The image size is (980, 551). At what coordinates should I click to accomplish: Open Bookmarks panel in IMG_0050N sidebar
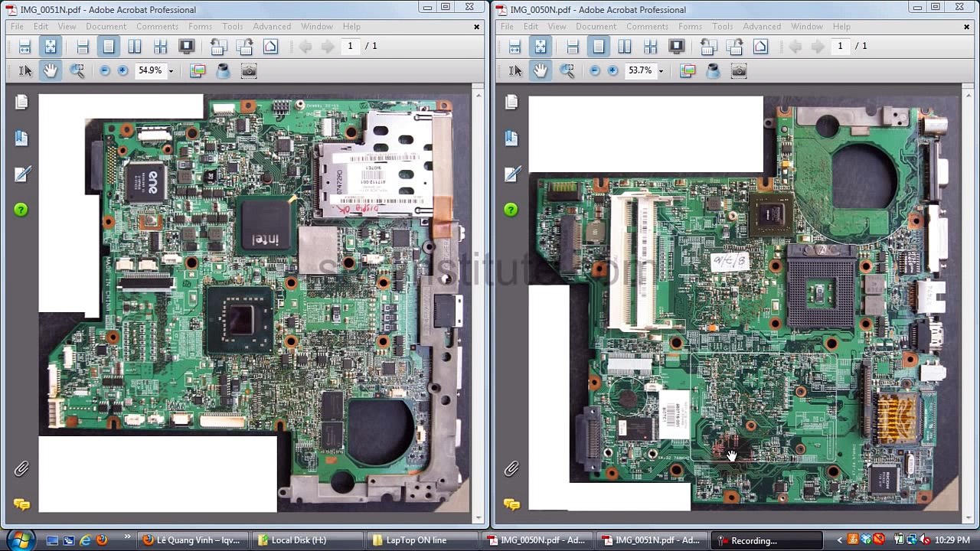coord(511,139)
